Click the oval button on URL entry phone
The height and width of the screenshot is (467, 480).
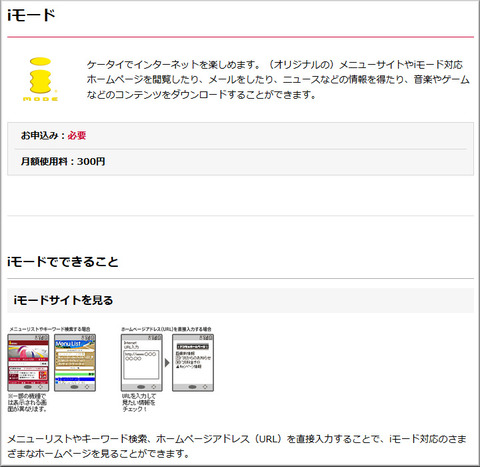pyautogui.click(x=141, y=387)
